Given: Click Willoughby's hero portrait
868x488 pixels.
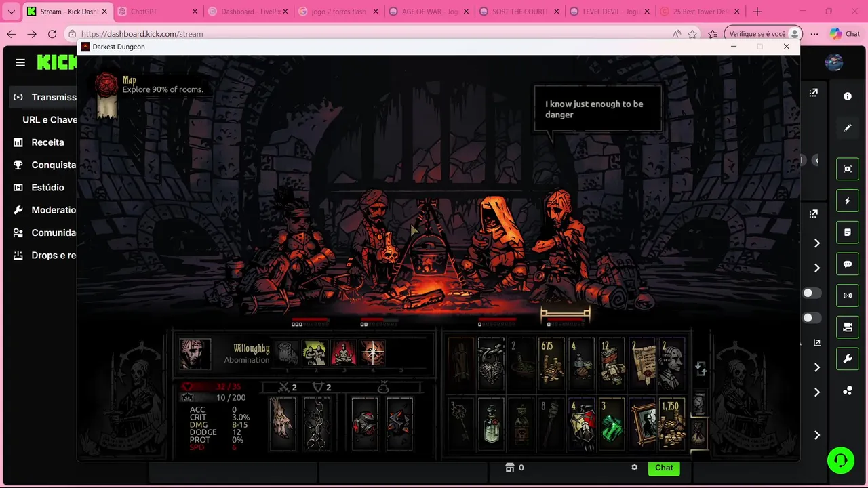Looking at the screenshot, I should coord(195,354).
